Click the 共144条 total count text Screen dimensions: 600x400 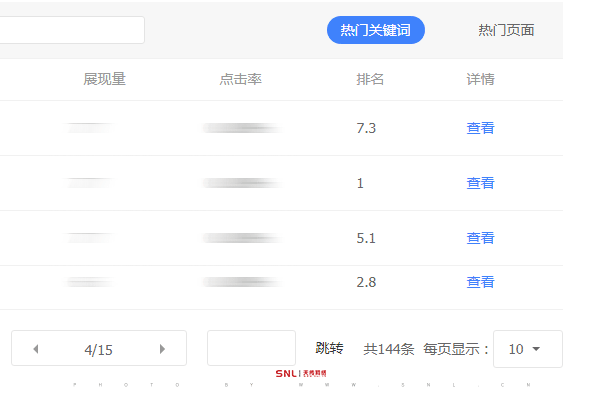[x=388, y=349]
